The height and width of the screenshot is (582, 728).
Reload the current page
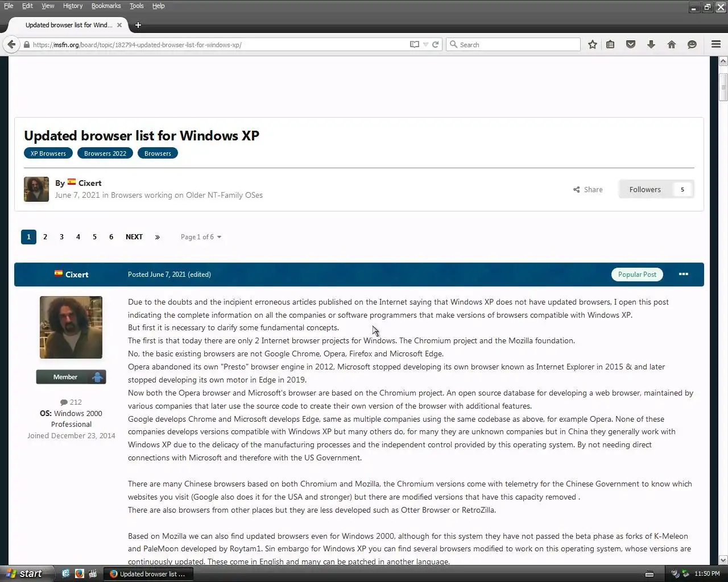point(436,44)
